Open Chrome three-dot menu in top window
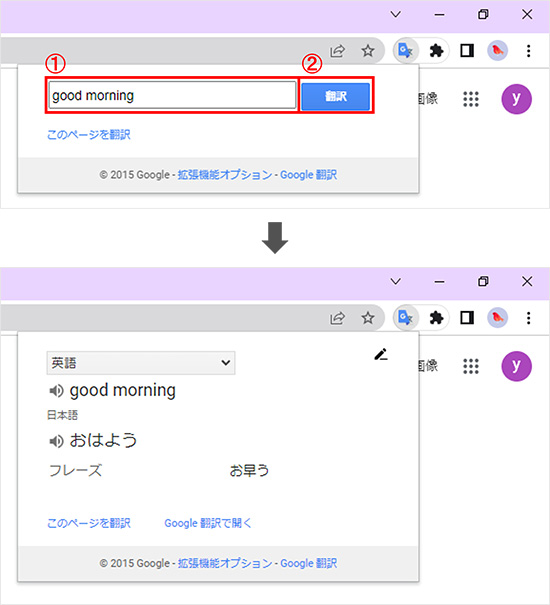Image resolution: width=550 pixels, height=605 pixels. click(x=528, y=51)
